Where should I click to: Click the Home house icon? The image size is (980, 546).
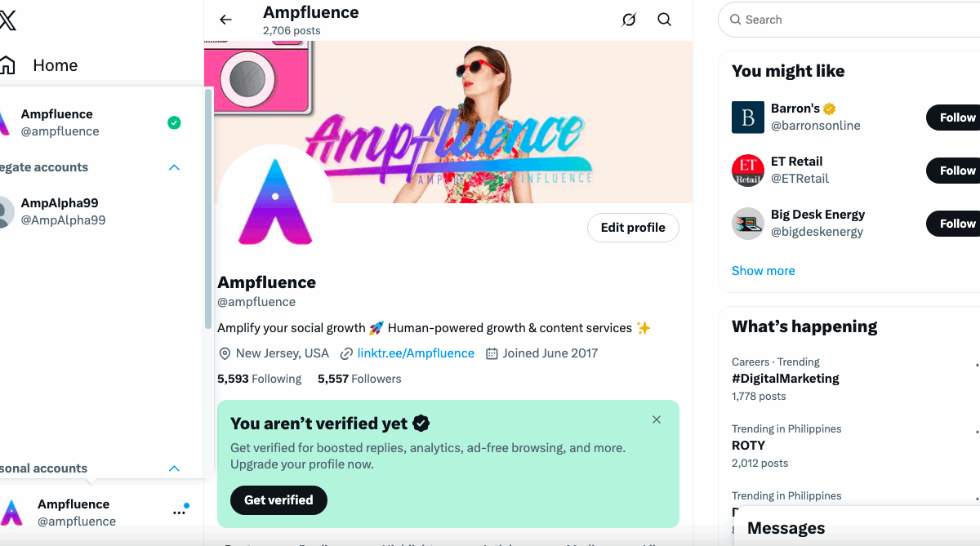pyautogui.click(x=7, y=65)
